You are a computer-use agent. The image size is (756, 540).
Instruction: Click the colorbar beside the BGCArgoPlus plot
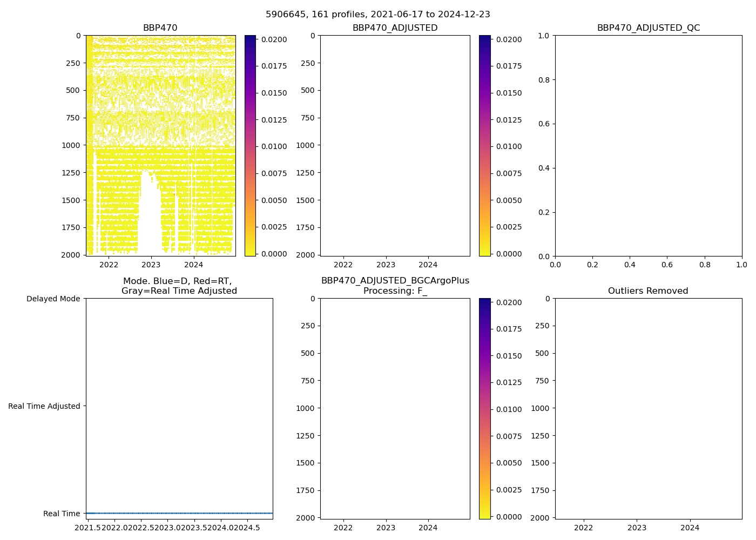click(484, 409)
